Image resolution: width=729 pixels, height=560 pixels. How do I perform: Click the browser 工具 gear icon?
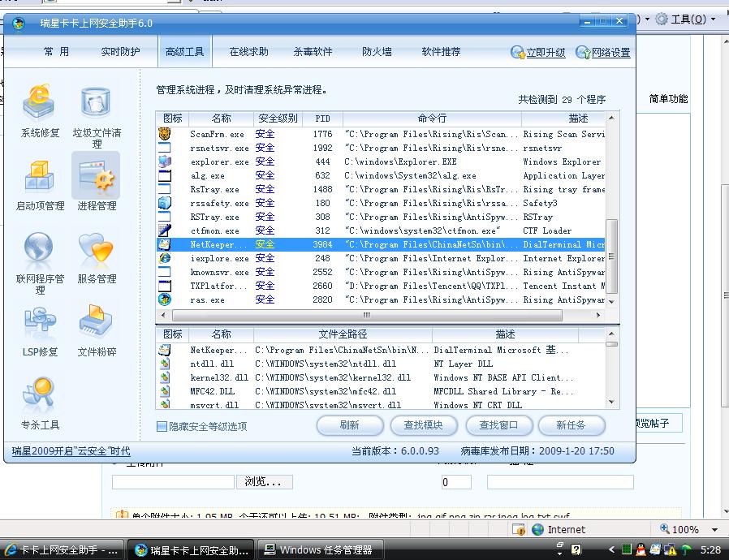coord(661,19)
